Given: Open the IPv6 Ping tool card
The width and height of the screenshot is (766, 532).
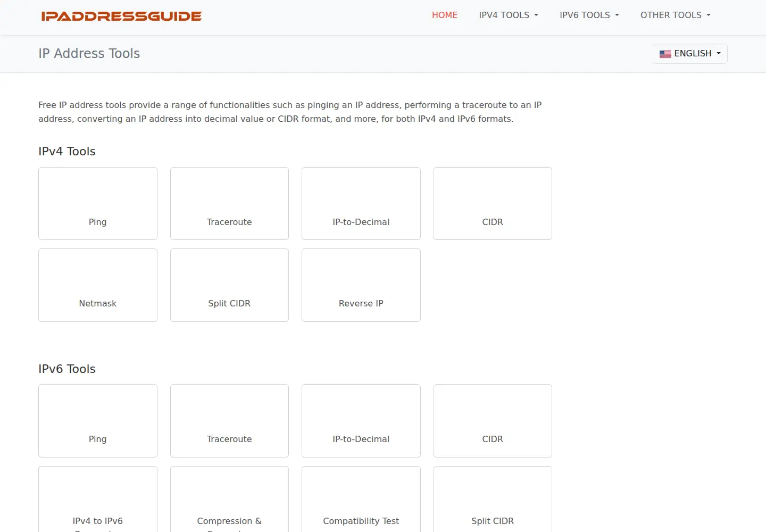Looking at the screenshot, I should click(x=98, y=421).
